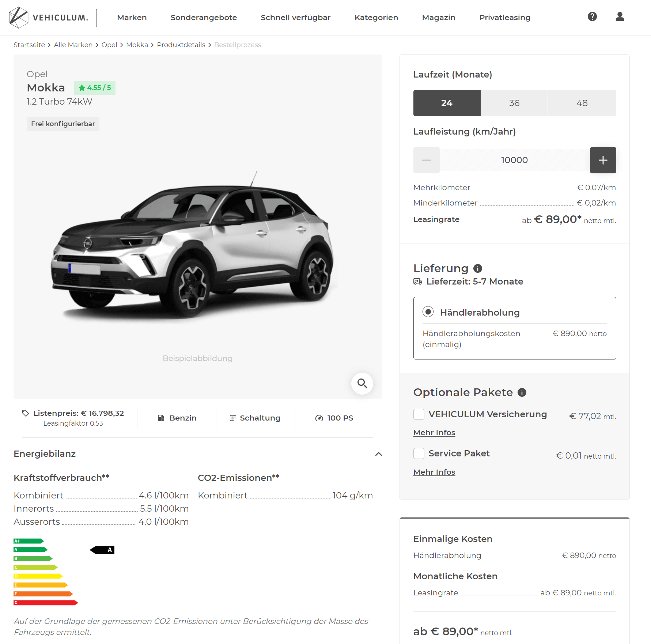Collapse the Energiebilanz section chevron

click(x=379, y=454)
